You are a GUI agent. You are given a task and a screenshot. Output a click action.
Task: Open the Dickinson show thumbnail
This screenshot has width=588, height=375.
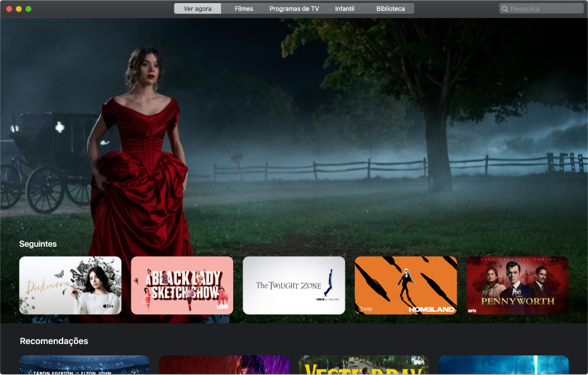click(x=70, y=285)
